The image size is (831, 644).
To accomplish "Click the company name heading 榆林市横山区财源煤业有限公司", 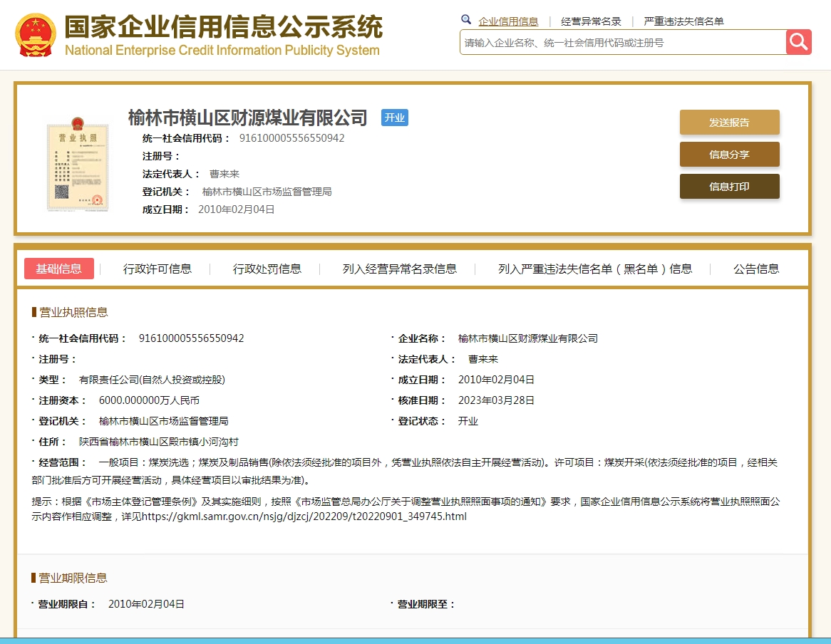I will [x=248, y=118].
